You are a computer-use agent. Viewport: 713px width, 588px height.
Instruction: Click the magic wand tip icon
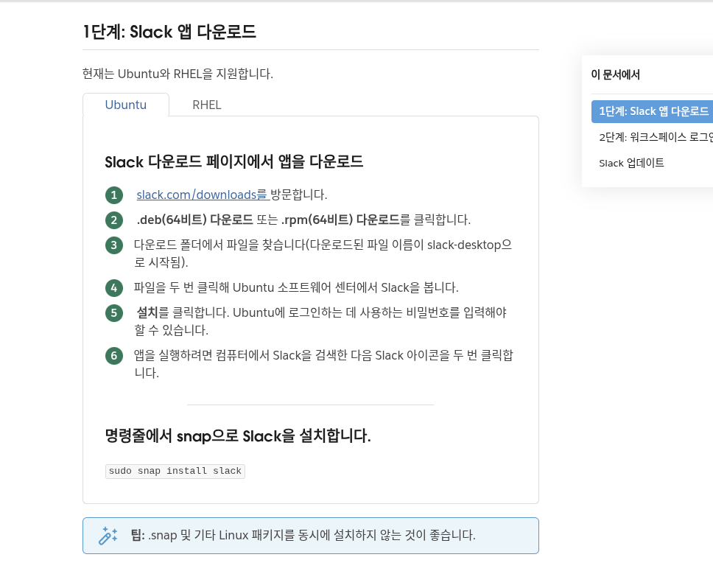[x=108, y=536]
